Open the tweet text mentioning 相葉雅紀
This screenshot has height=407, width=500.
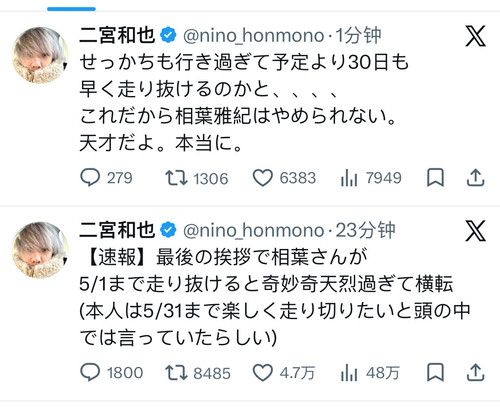tap(244, 103)
